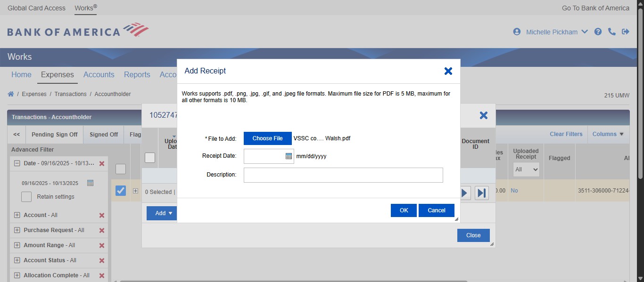Click inside the Description input field

(x=343, y=175)
